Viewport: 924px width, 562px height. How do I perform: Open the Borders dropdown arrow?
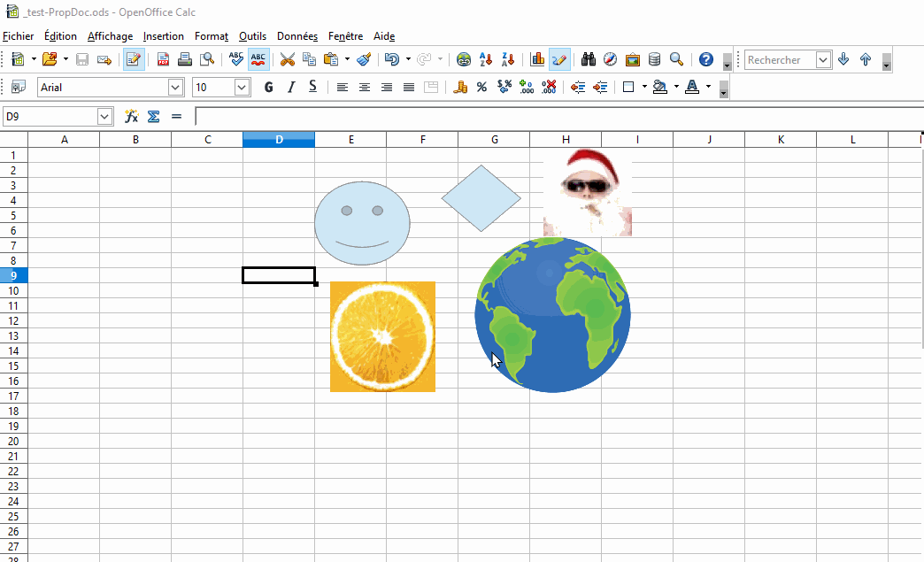[644, 88]
